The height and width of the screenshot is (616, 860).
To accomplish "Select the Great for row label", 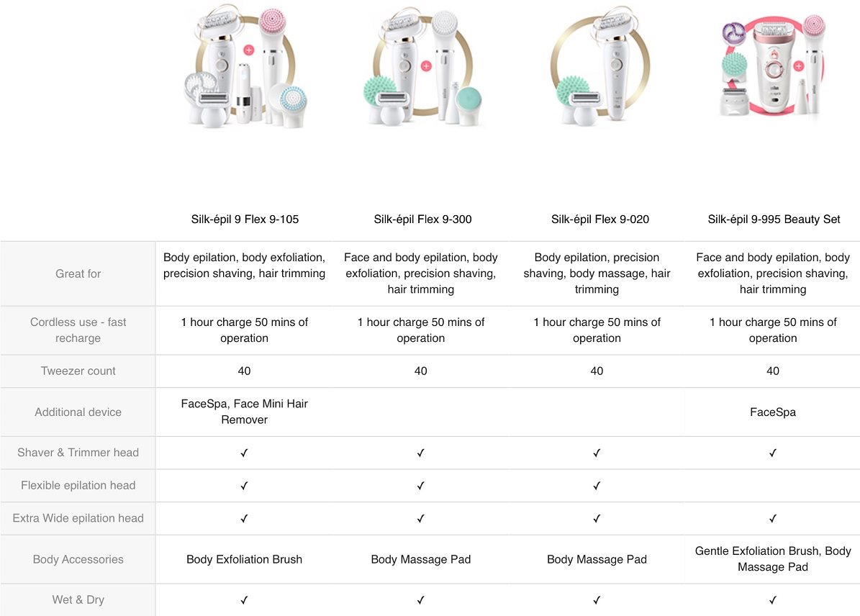I will pyautogui.click(x=78, y=273).
